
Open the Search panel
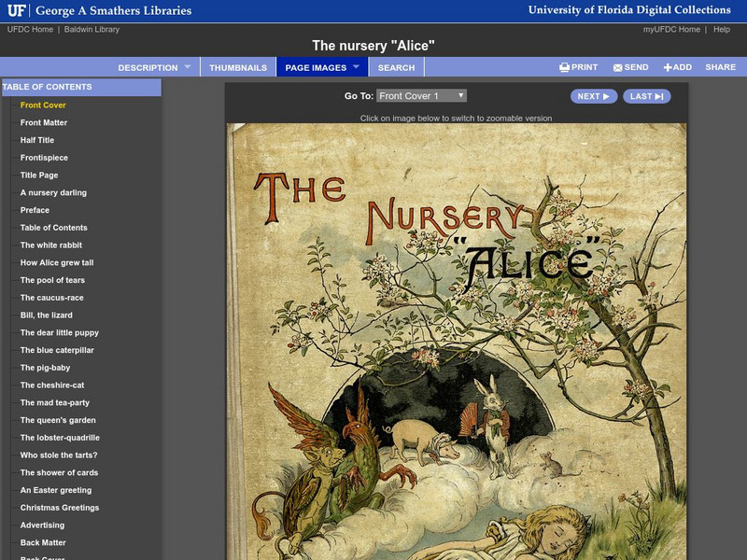click(396, 66)
